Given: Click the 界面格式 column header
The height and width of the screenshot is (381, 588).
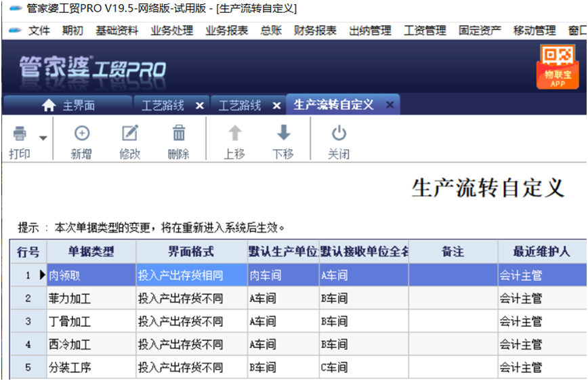Looking at the screenshot, I should [x=192, y=252].
